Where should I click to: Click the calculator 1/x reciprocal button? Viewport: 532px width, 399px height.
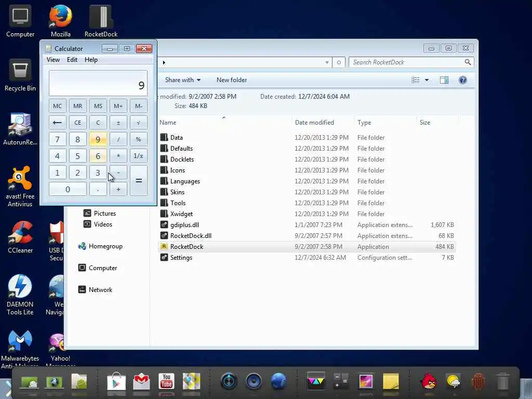[x=139, y=156]
